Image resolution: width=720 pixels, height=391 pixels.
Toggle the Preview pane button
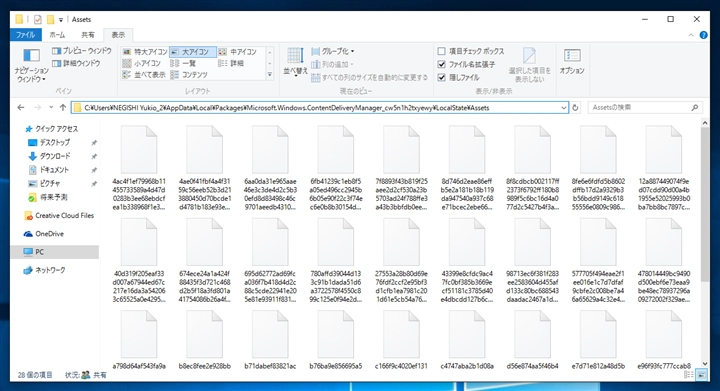tap(82, 50)
